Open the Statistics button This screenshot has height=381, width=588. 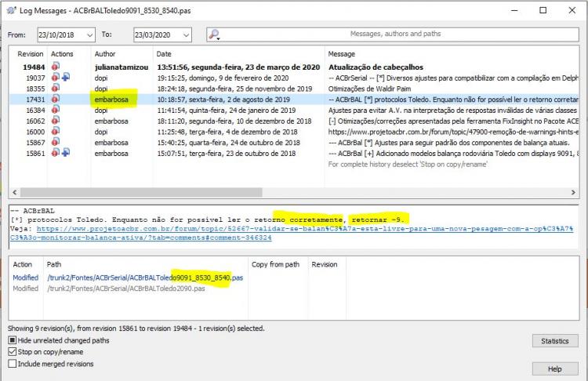[x=555, y=341]
